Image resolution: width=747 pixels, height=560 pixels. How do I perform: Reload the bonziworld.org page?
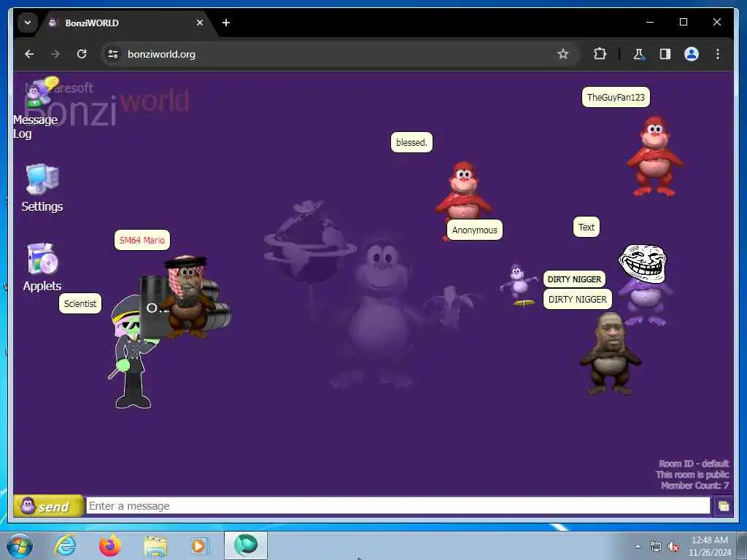click(82, 54)
